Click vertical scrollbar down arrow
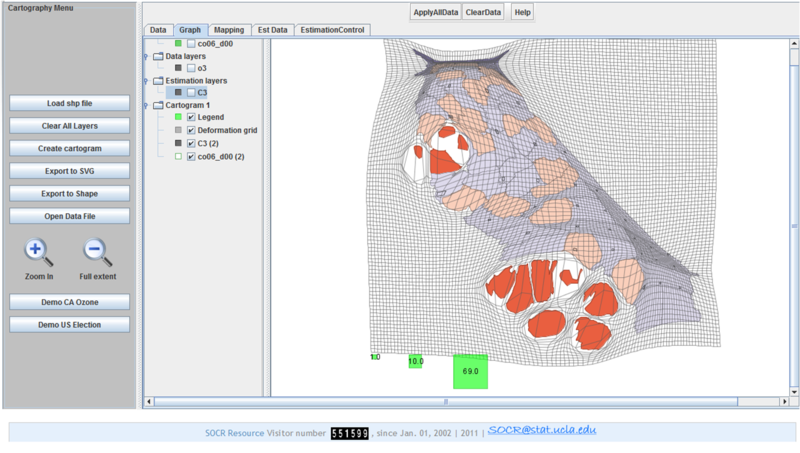 coord(794,392)
